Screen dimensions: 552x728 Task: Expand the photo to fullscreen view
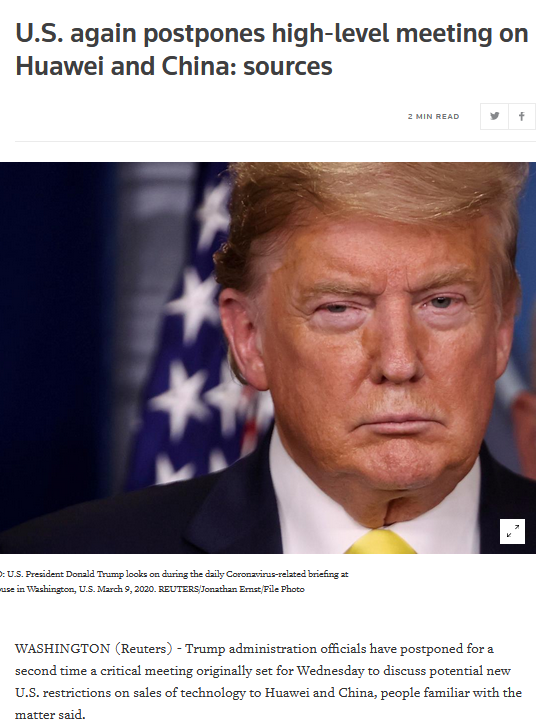(x=513, y=531)
